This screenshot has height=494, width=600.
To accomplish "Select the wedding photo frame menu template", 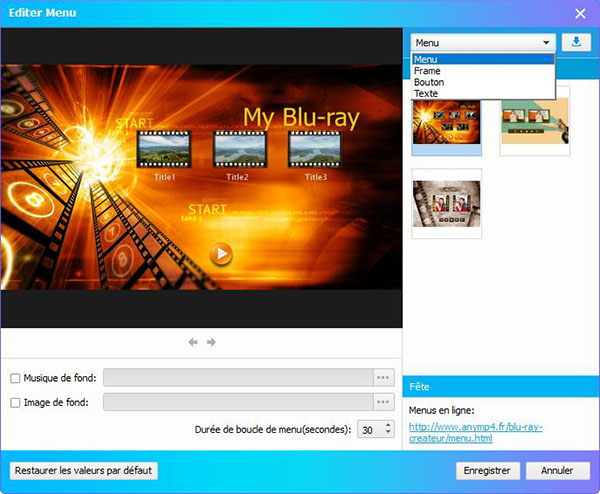I will 446,204.
